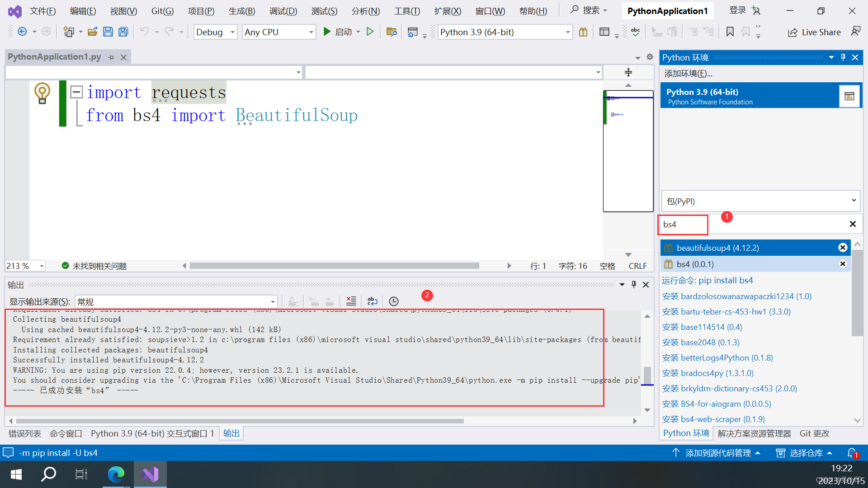868x488 pixels.
Task: Click 添加到源代码管理 in status bar
Action: (x=716, y=453)
